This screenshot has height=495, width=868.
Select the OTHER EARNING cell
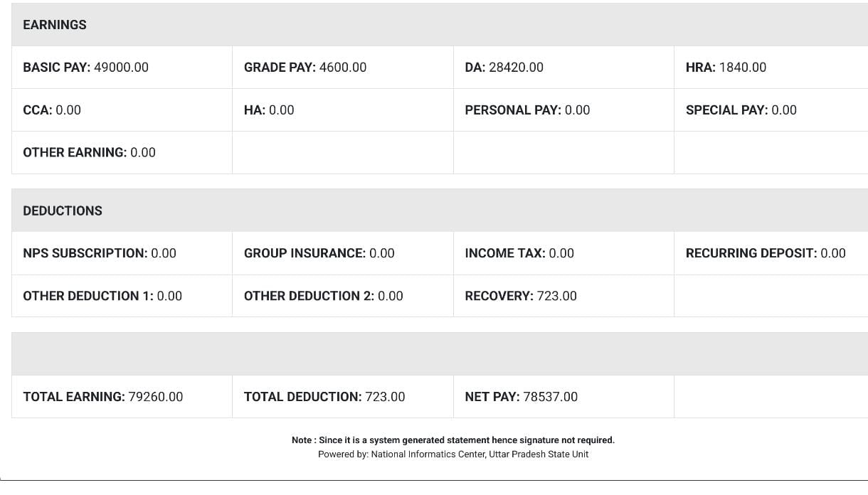click(x=89, y=153)
